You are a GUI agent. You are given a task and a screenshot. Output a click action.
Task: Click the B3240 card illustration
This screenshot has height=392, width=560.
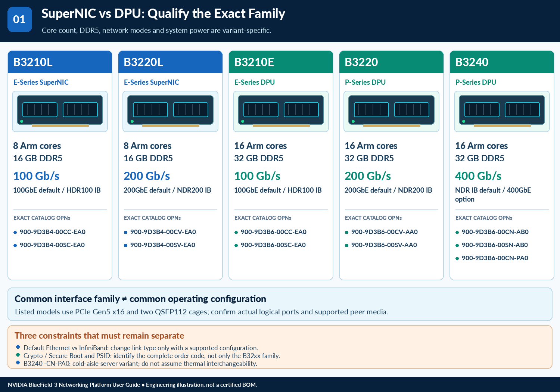502,111
